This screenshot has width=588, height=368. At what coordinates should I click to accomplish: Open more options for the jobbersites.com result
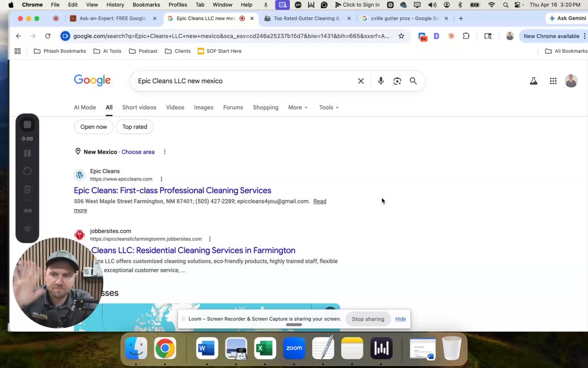click(x=210, y=239)
